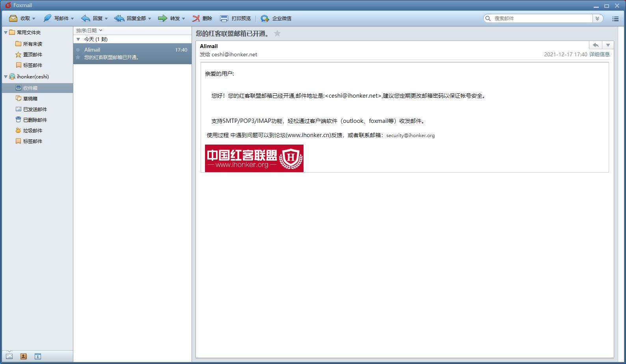626x364 pixels.
Task: Open the more actions dropdown in message header
Action: [608, 45]
